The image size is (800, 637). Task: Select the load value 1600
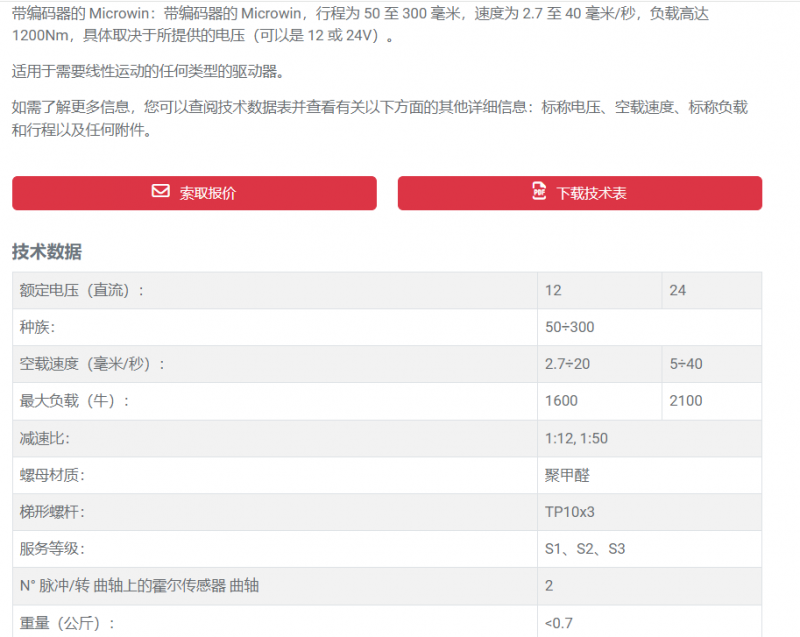coord(561,401)
